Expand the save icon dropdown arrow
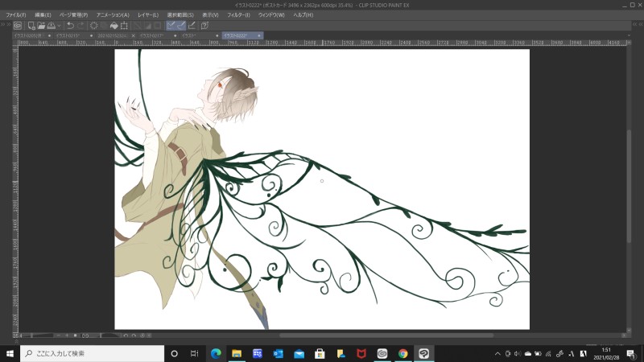This screenshot has width=644, height=362. pyautogui.click(x=58, y=25)
